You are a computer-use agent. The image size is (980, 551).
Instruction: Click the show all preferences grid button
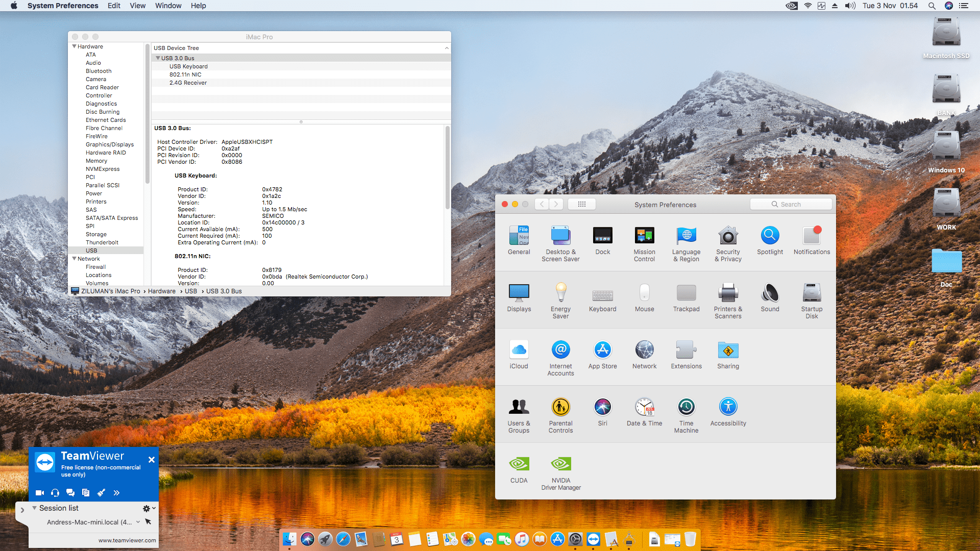pos(581,204)
